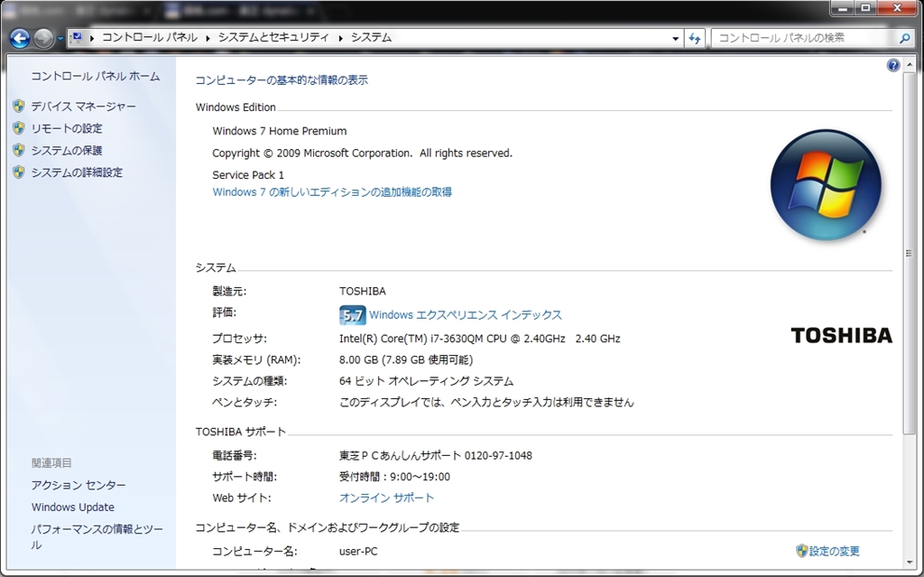Maximize the System window
Viewport: 924px width, 577px height.
point(865,8)
